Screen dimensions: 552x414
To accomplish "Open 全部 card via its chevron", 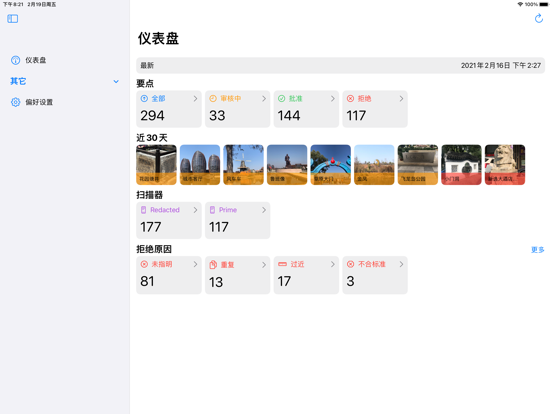I will pos(195,99).
